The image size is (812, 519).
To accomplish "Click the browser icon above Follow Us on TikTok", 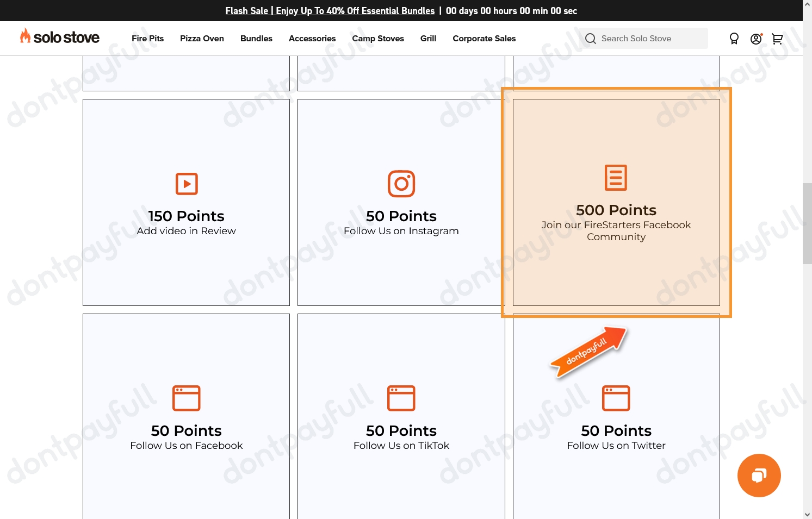I will [x=401, y=398].
